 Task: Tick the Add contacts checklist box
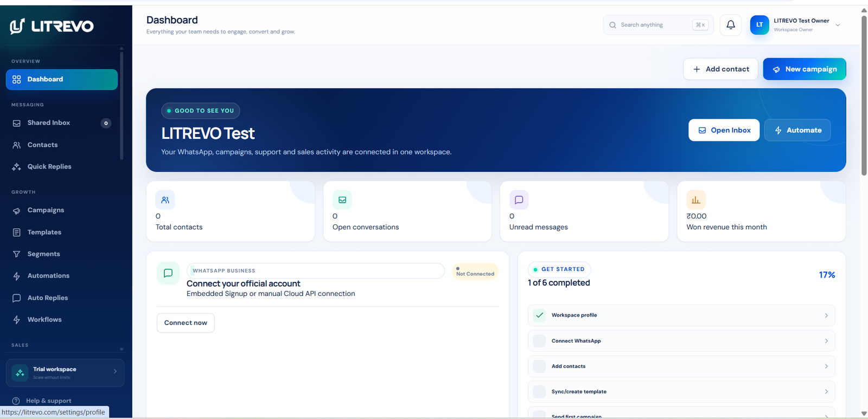pos(539,366)
